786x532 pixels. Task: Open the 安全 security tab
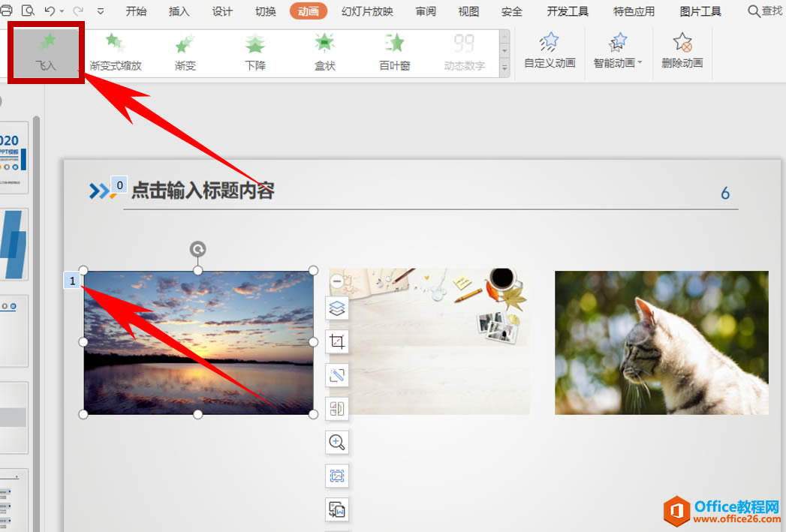click(512, 11)
